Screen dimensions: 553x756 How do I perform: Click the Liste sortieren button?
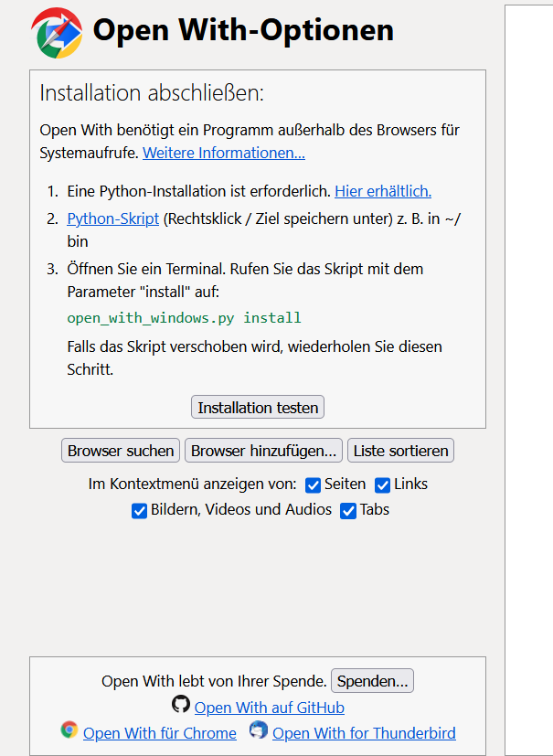coord(400,451)
